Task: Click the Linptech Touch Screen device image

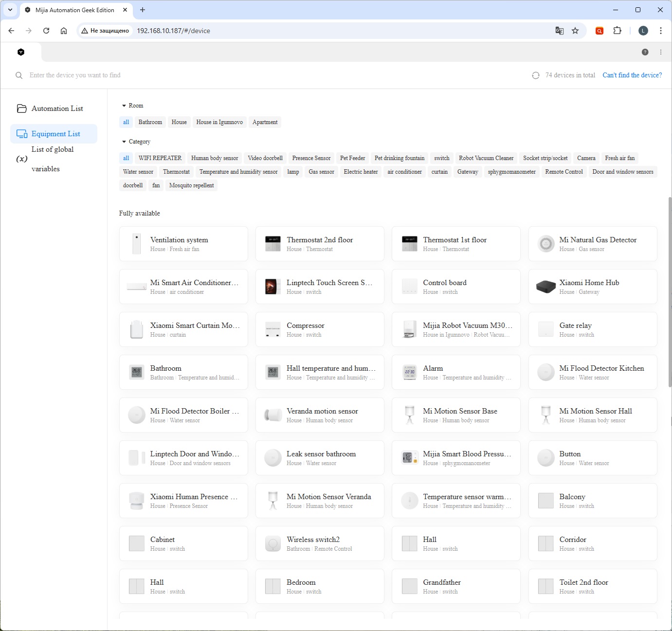Action: [x=273, y=287]
